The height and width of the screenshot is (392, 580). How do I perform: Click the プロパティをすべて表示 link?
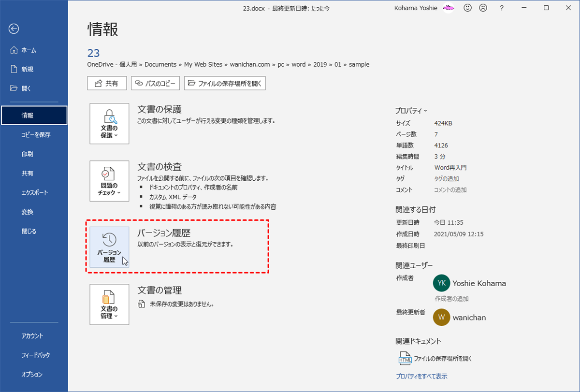(421, 376)
